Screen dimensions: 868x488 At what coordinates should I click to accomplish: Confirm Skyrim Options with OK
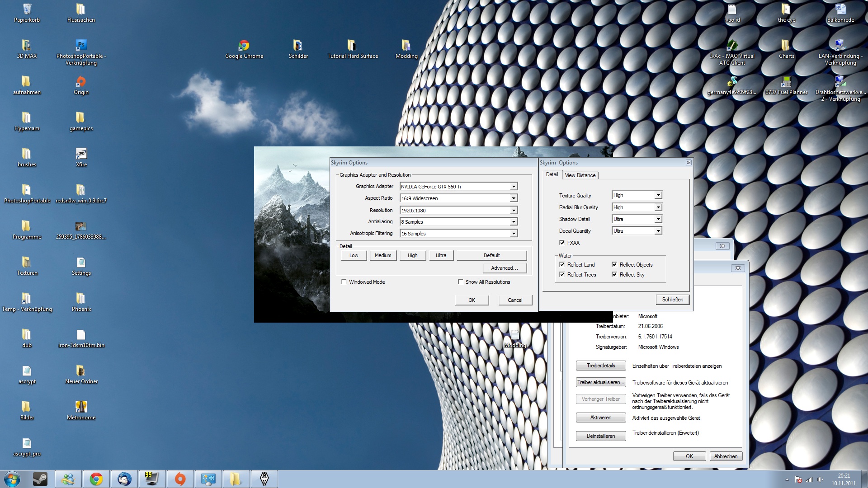472,300
